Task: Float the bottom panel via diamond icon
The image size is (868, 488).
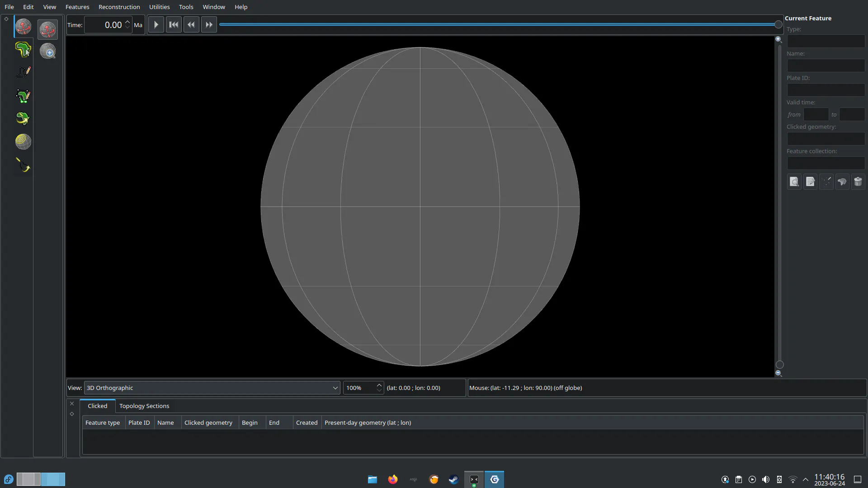Action: [x=72, y=414]
